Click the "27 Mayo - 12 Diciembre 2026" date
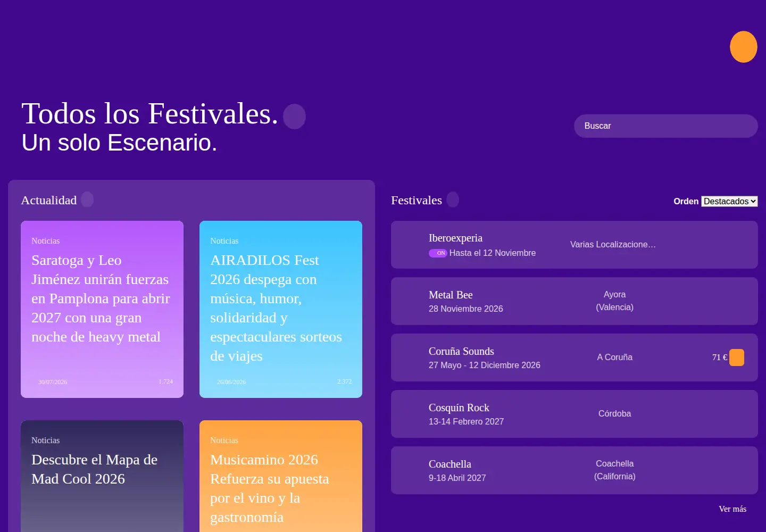The height and width of the screenshot is (532, 766). (485, 365)
